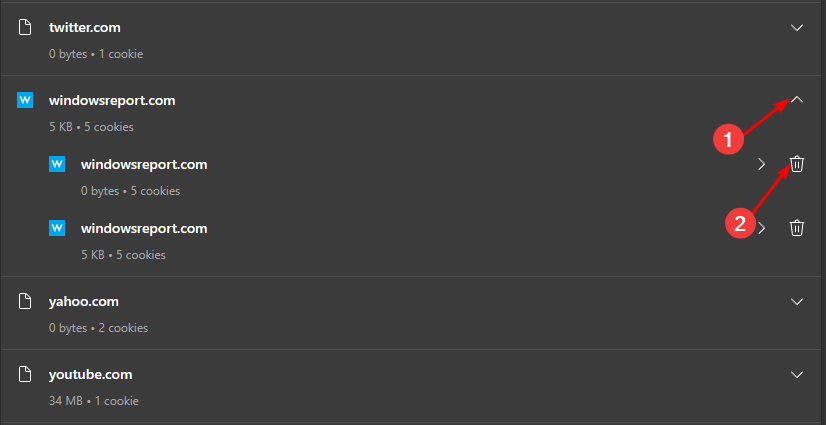826x425 pixels.
Task: Open details arrow for second nested windowsreport.com entry
Action: (762, 228)
